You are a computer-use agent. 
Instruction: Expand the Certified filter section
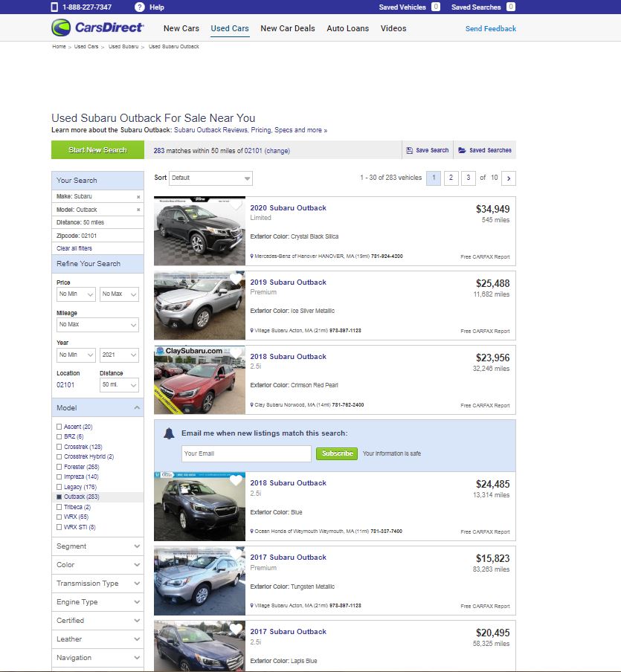tap(97, 621)
